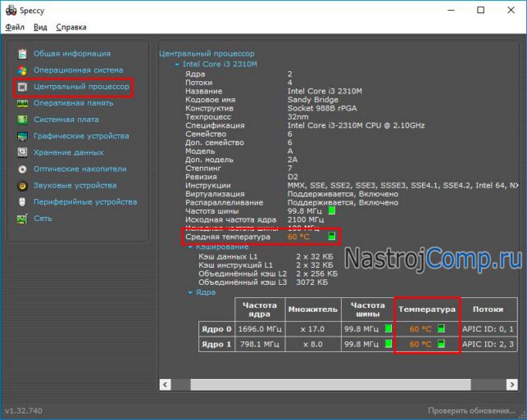
Task: Click the 798.1 МГц cell
Action: [260, 344]
